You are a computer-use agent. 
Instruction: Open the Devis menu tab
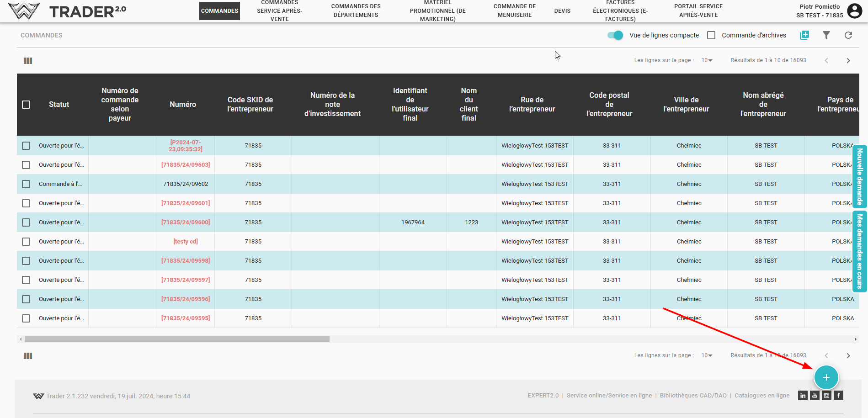tap(562, 11)
